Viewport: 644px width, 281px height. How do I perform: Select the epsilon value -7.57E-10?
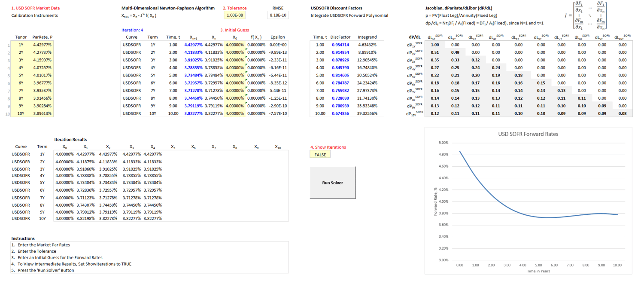pos(278,114)
